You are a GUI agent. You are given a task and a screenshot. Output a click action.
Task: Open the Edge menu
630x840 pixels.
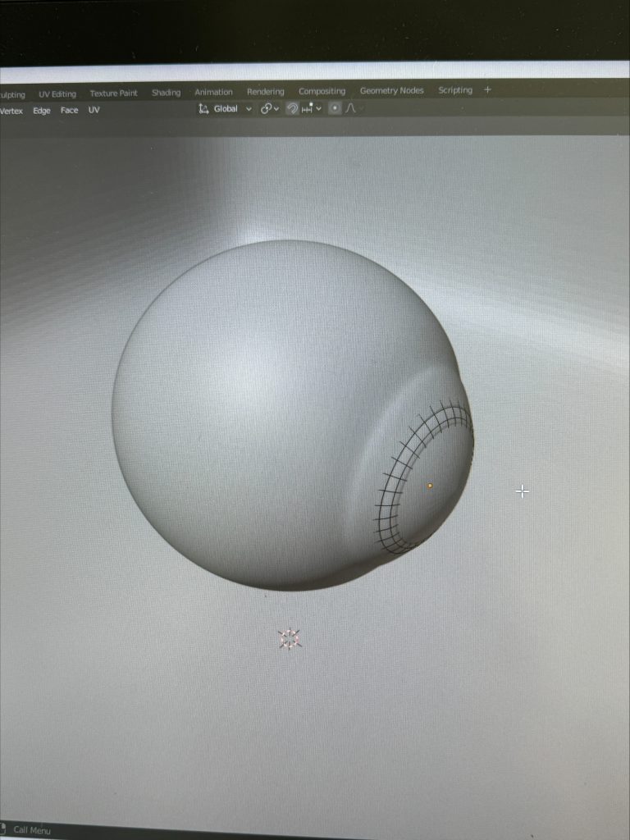pos(42,111)
